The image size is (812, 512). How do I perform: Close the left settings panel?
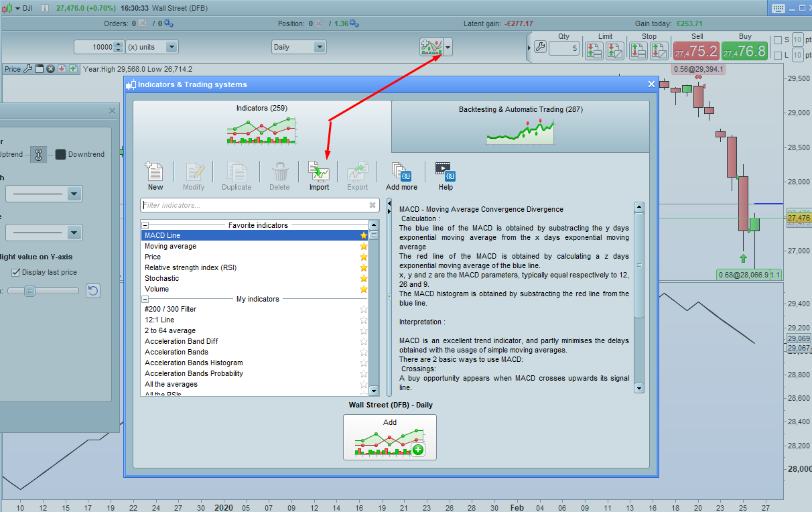pyautogui.click(x=112, y=111)
